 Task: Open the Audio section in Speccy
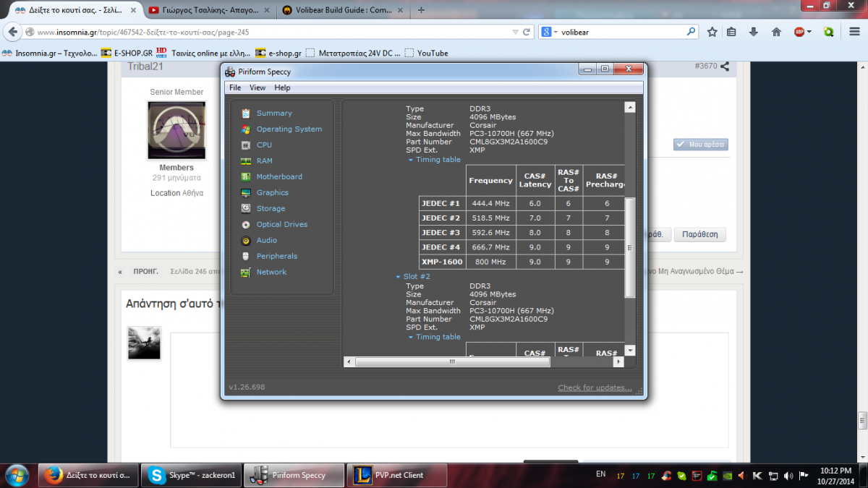[266, 241]
